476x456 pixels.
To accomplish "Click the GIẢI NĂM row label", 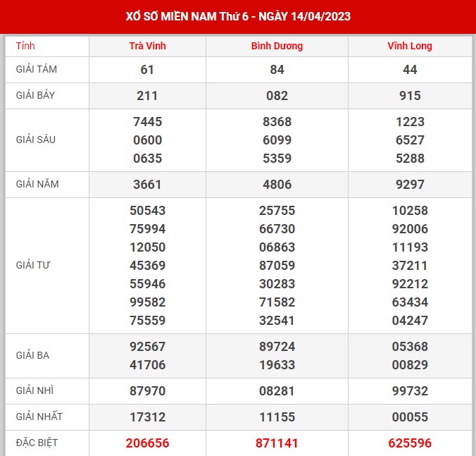I will pos(37,184).
